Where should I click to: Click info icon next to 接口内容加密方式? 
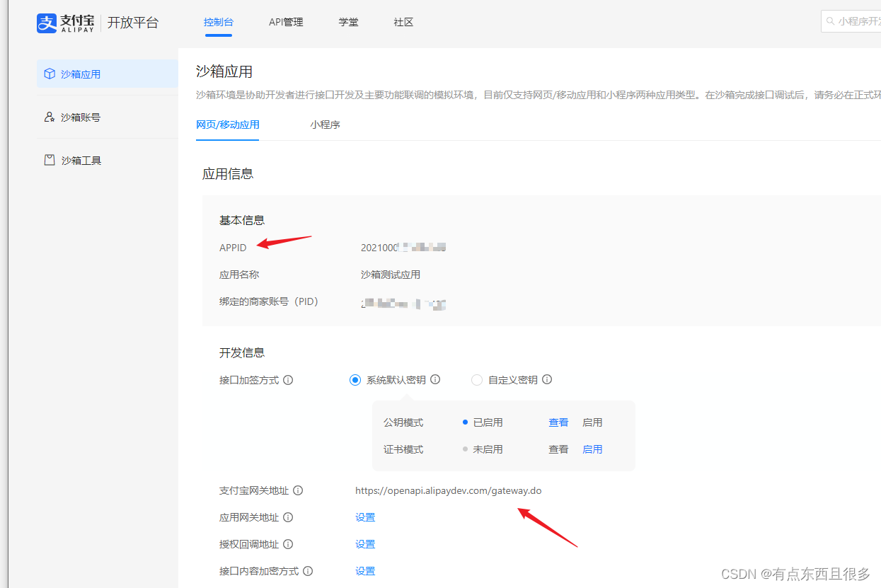308,571
